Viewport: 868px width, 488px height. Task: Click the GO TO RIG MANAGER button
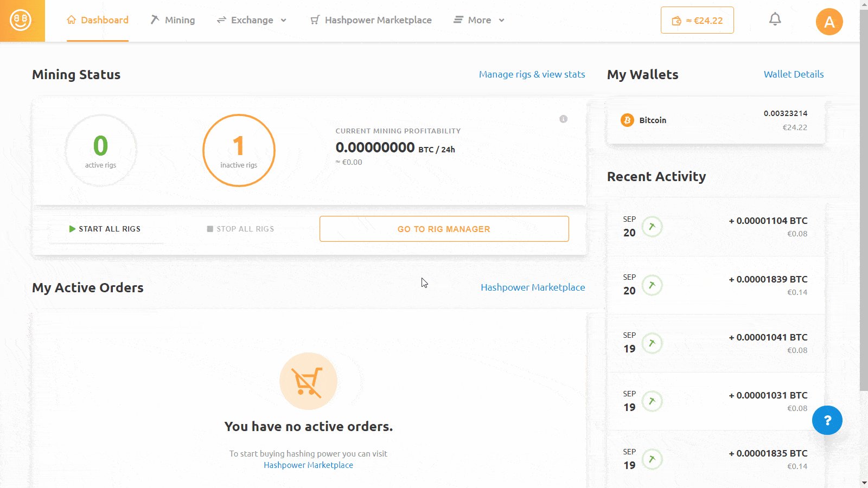(444, 228)
